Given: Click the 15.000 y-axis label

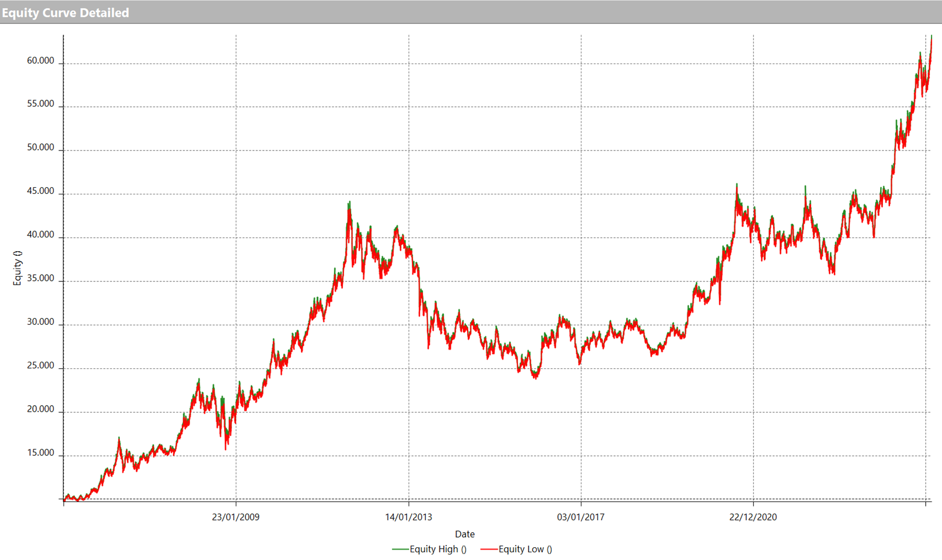Looking at the screenshot, I should pyautogui.click(x=41, y=453).
